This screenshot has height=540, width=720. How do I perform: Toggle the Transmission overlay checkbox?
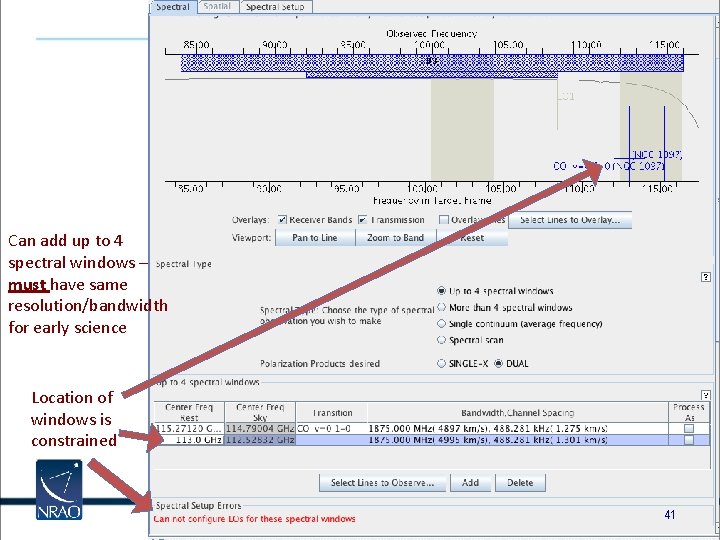pyautogui.click(x=362, y=220)
